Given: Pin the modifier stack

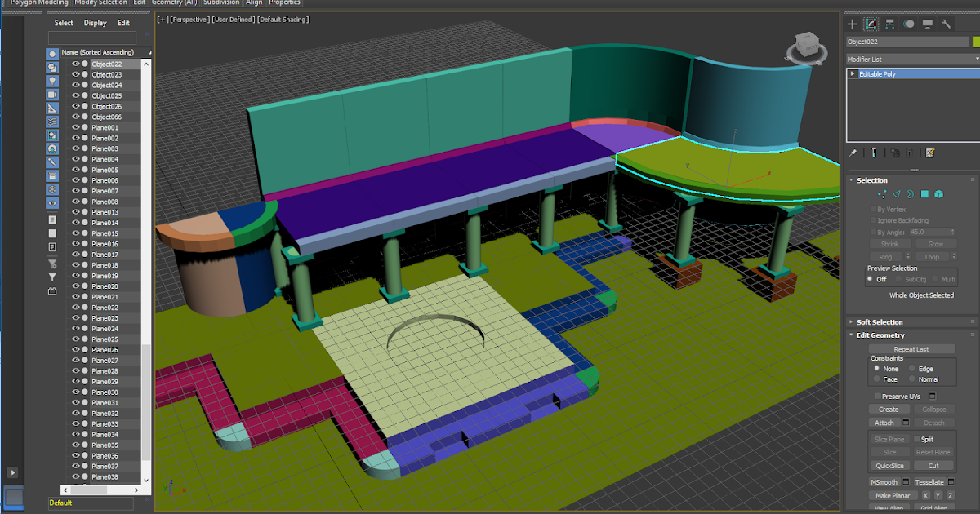Looking at the screenshot, I should [x=854, y=153].
